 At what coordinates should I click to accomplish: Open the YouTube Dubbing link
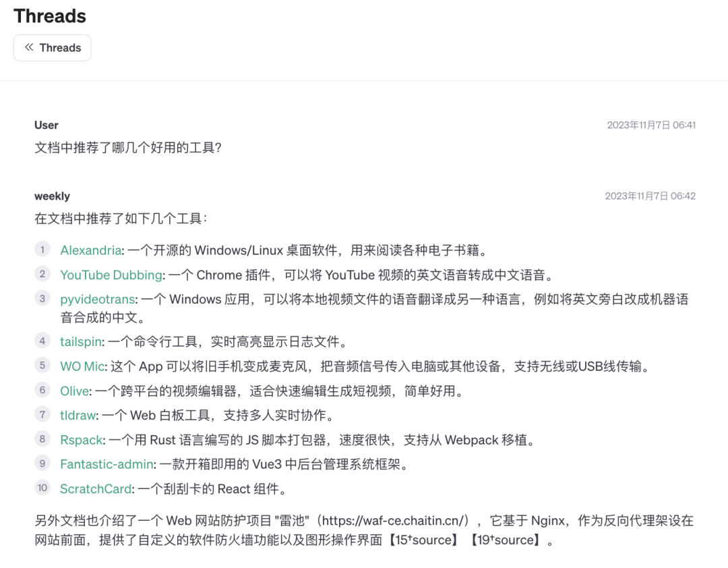click(x=111, y=275)
